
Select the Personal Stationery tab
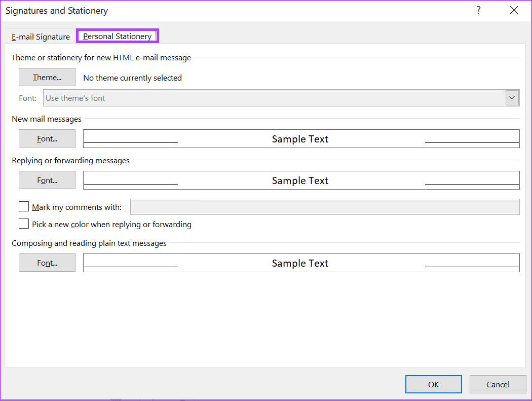118,36
